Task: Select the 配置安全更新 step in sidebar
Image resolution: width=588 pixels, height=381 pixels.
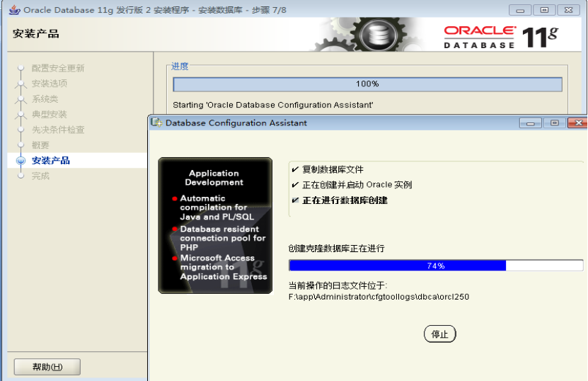Action: coord(58,68)
